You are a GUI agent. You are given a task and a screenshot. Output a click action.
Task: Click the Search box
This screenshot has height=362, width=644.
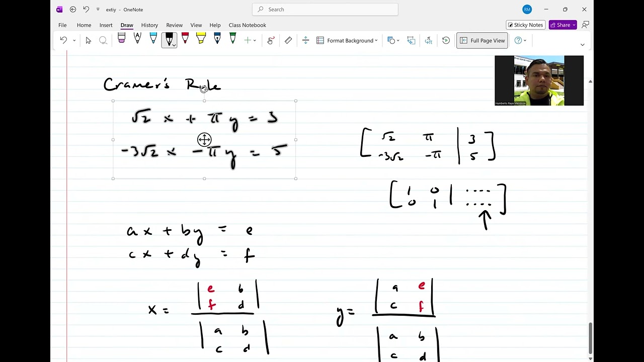[325, 10]
